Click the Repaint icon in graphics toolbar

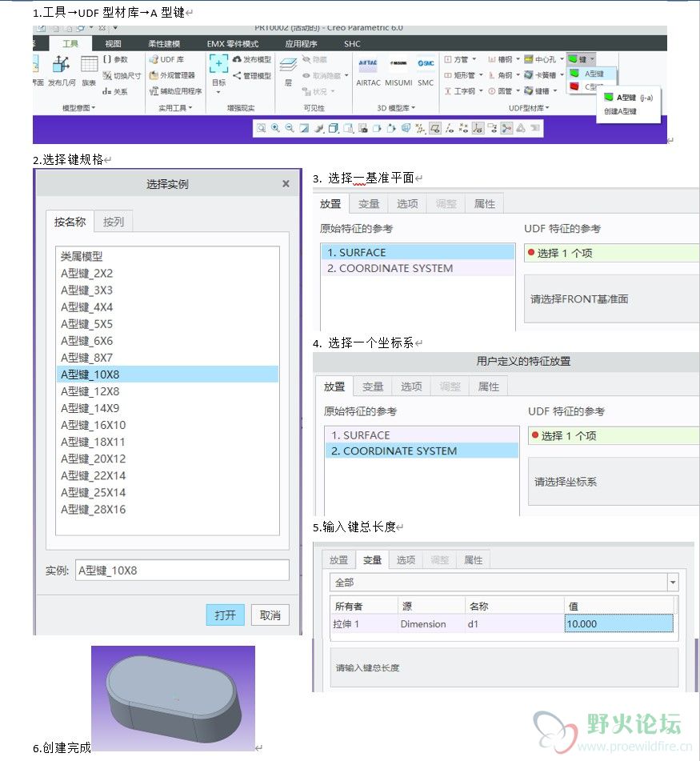[304, 128]
